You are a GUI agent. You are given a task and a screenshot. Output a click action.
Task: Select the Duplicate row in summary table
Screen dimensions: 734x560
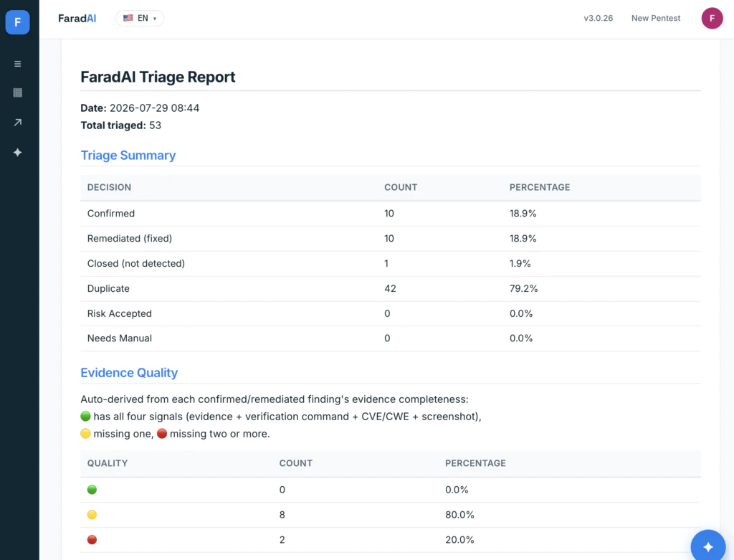(x=391, y=288)
